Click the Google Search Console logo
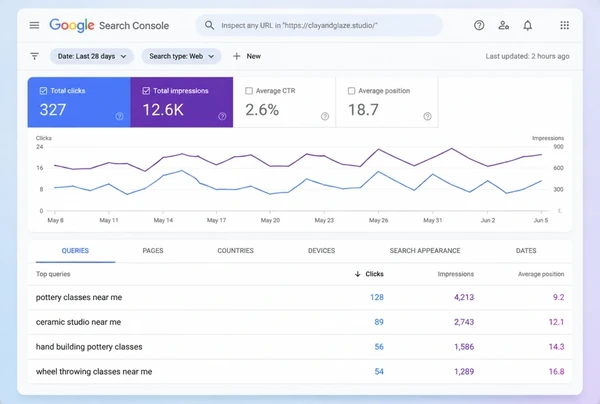The width and height of the screenshot is (600, 404). point(109,26)
